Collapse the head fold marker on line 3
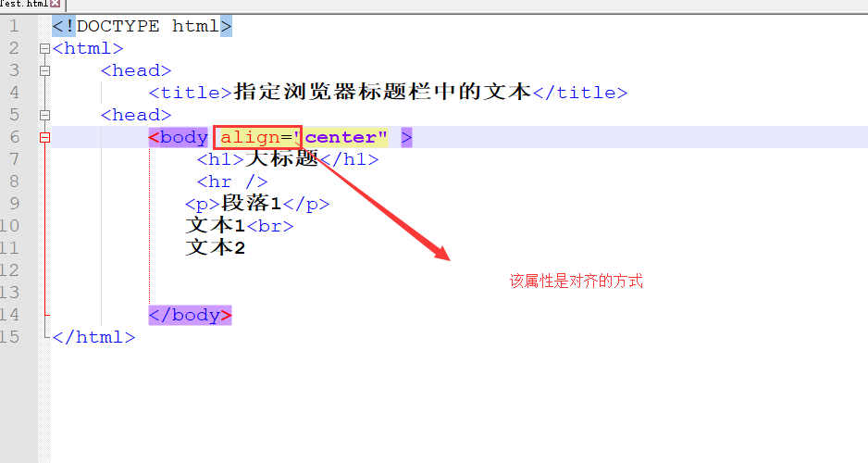The width and height of the screenshot is (868, 463). pos(44,71)
